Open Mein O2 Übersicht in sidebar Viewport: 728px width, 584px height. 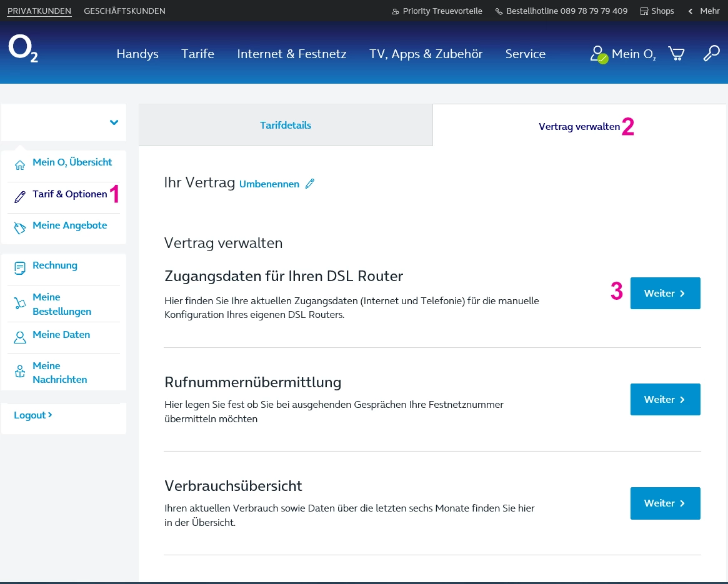(x=72, y=162)
